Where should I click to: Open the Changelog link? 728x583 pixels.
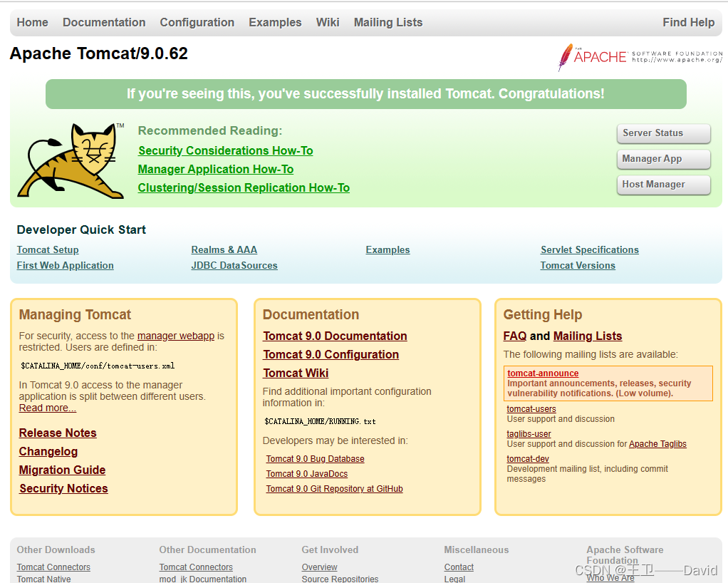coord(48,452)
